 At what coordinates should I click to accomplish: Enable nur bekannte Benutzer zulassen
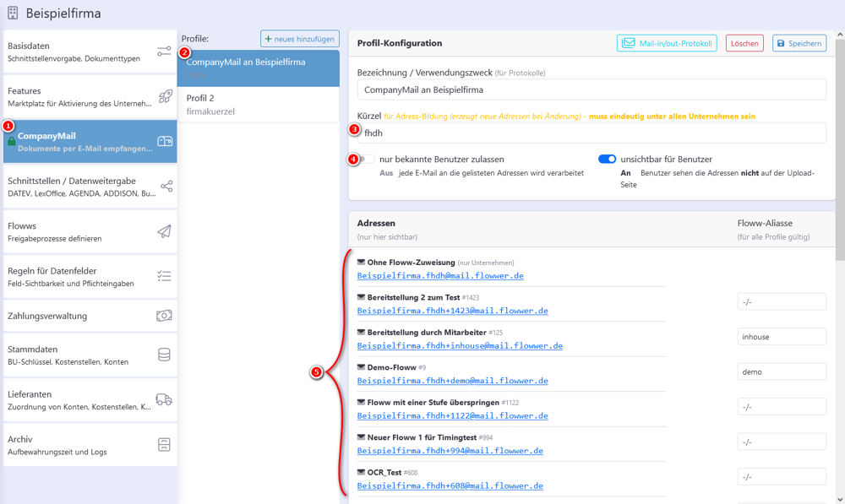point(369,158)
